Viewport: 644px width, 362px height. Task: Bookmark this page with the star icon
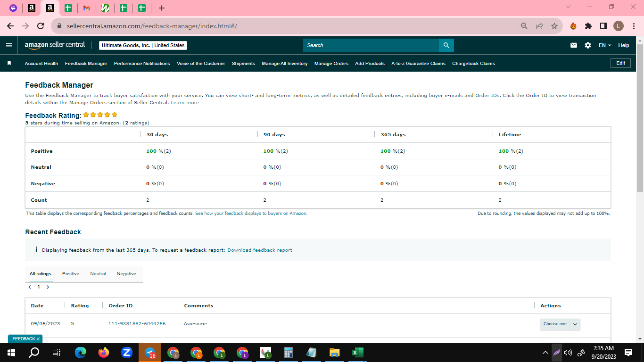[554, 26]
